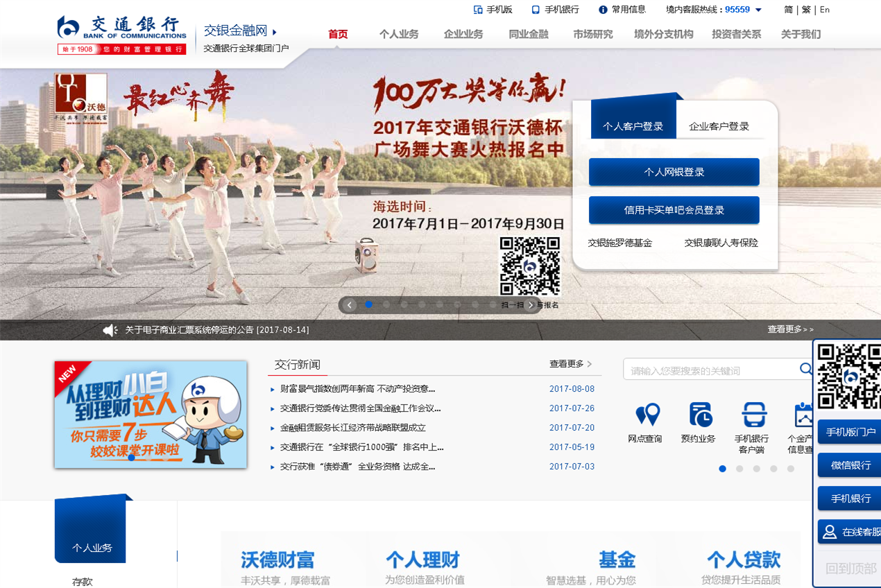Select the third banner carousel dot
This screenshot has width=881, height=588.
(x=404, y=304)
